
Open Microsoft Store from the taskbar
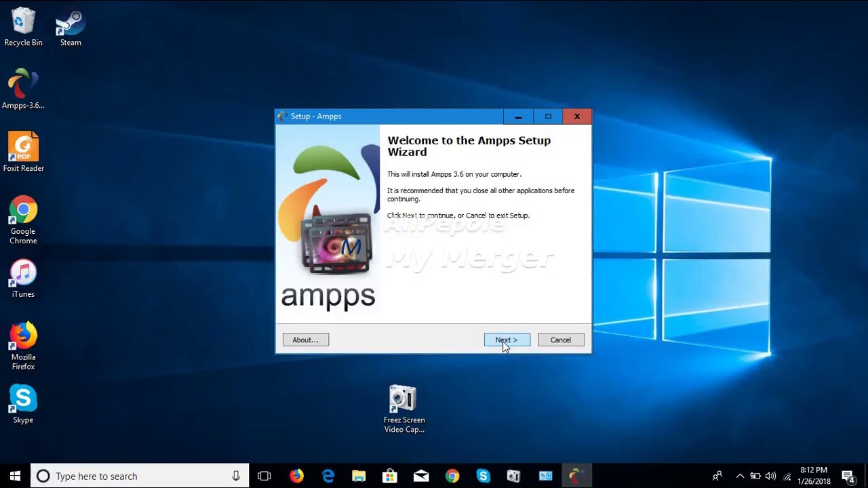pyautogui.click(x=390, y=476)
